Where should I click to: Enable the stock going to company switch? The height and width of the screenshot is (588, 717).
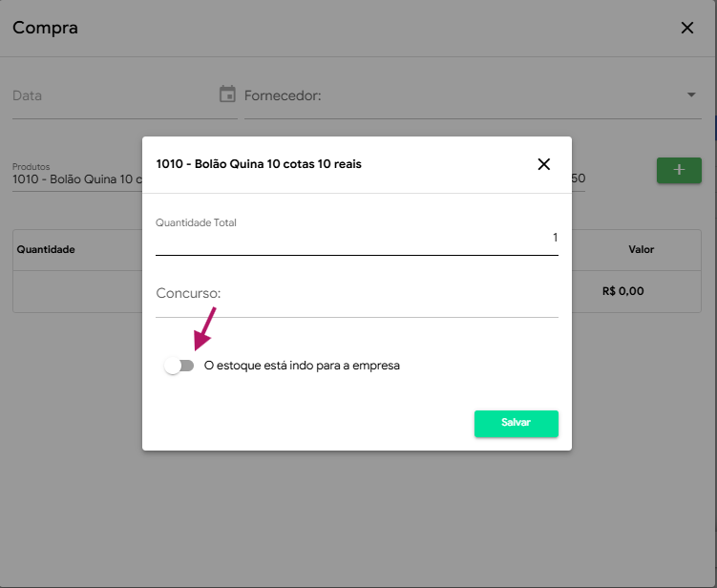coord(179,366)
